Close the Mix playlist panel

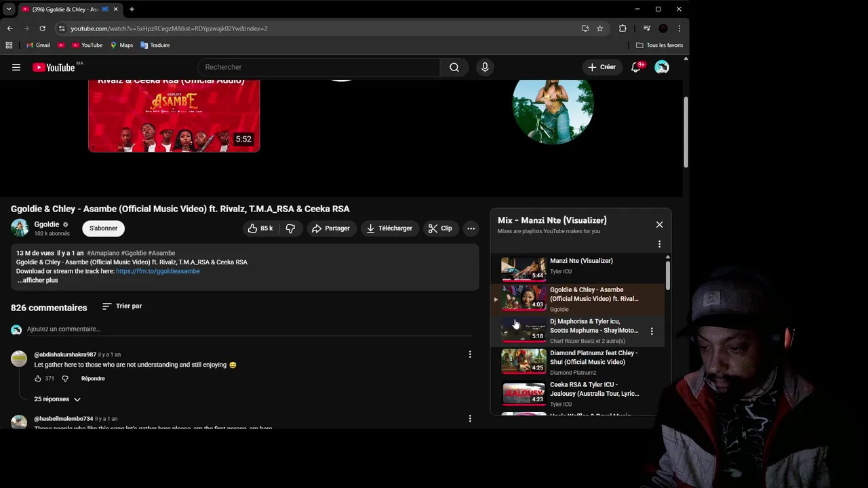[x=659, y=224]
